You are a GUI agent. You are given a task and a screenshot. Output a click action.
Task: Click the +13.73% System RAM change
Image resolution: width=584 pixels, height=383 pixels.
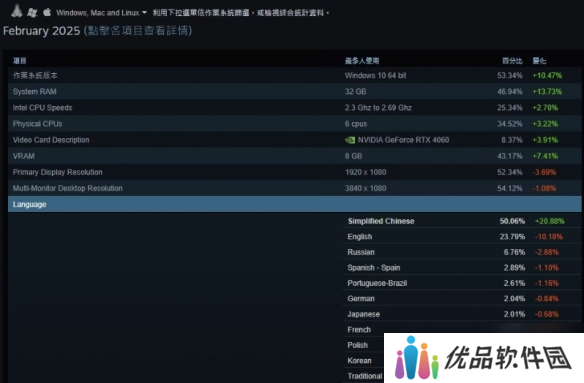547,91
